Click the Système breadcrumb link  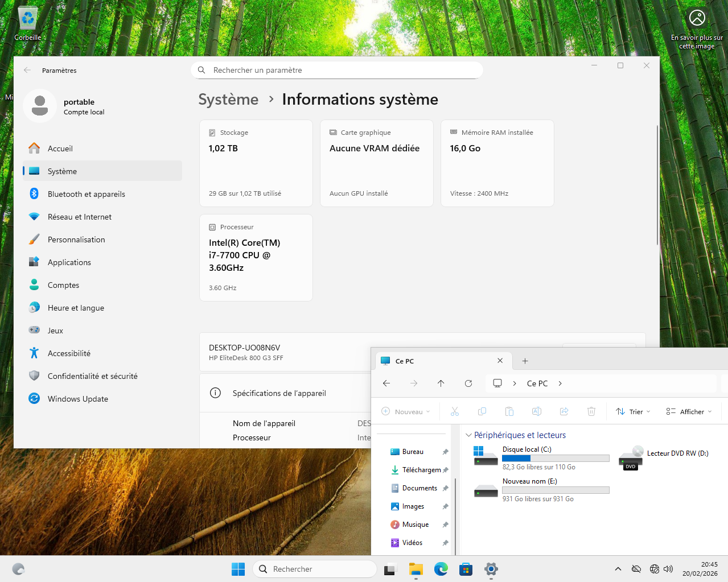(228, 100)
